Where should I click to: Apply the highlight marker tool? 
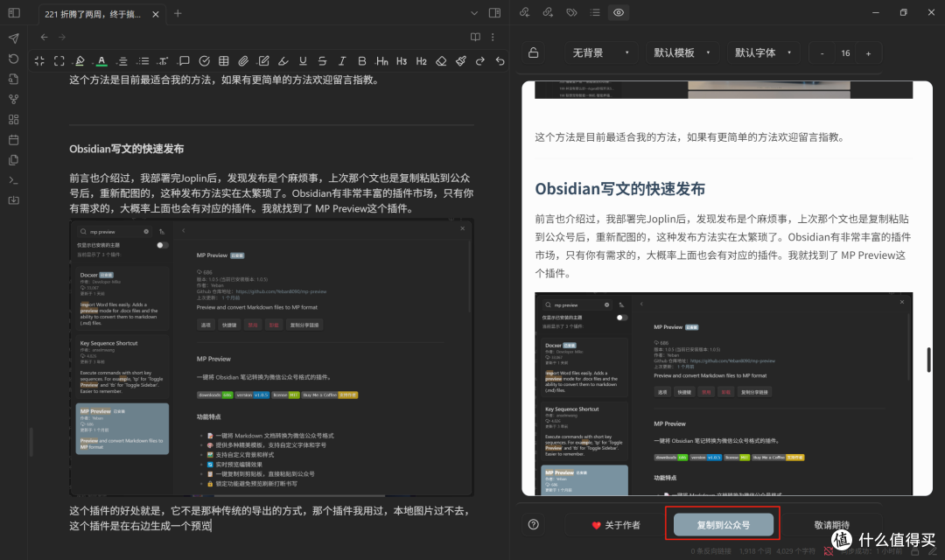(283, 61)
